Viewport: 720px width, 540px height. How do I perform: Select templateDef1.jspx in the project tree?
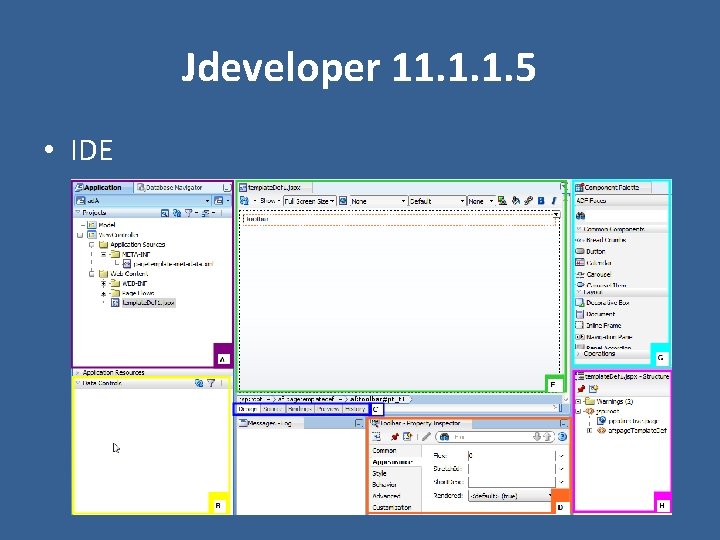coord(148,303)
